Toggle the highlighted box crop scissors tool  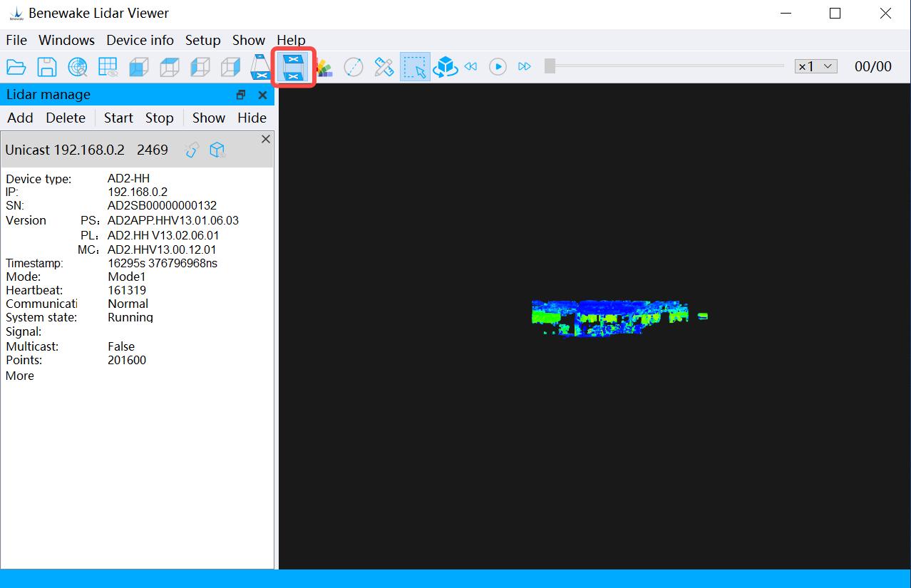coord(293,67)
